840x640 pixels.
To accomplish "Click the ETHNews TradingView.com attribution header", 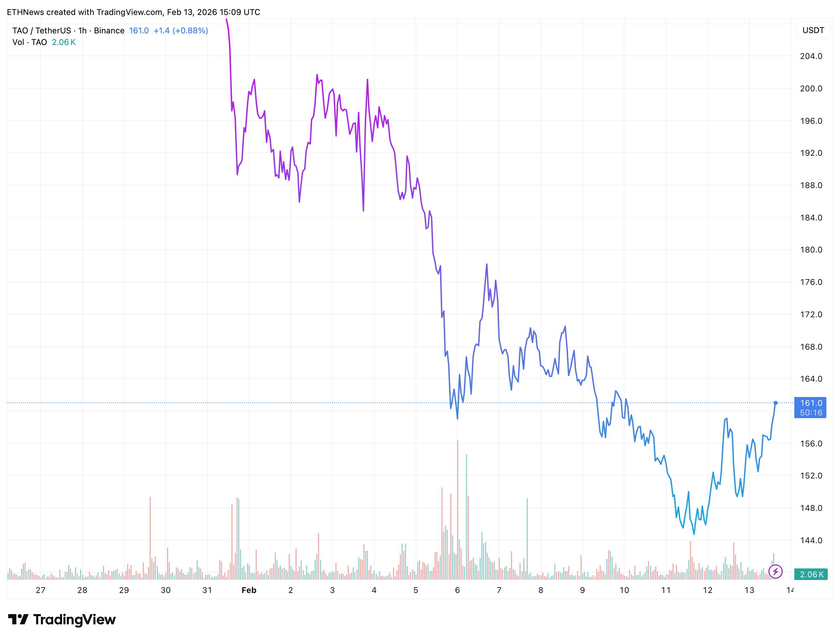I will [133, 12].
